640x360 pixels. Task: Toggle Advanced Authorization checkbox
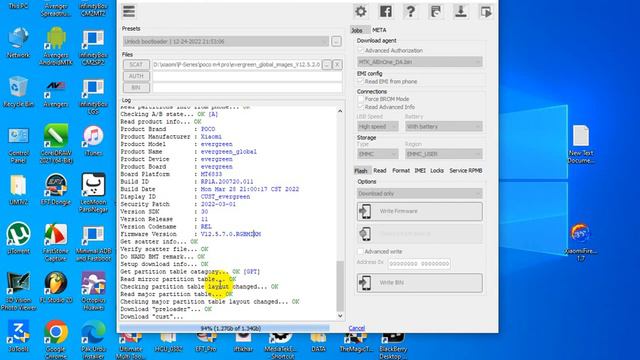[x=360, y=50]
